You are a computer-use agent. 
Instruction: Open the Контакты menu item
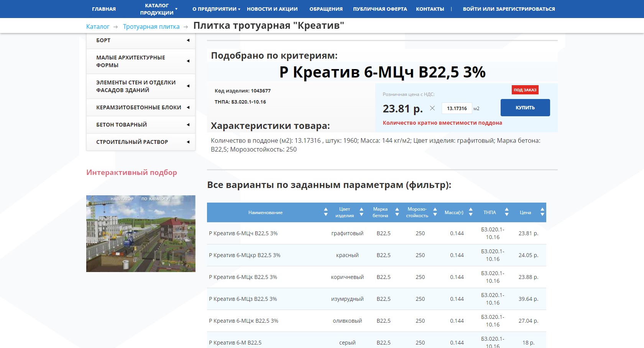point(430,9)
